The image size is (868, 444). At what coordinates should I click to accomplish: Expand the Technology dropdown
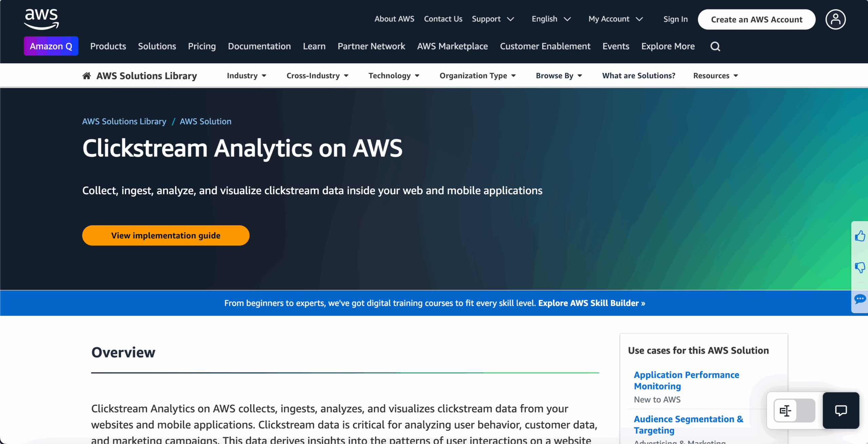coord(394,76)
